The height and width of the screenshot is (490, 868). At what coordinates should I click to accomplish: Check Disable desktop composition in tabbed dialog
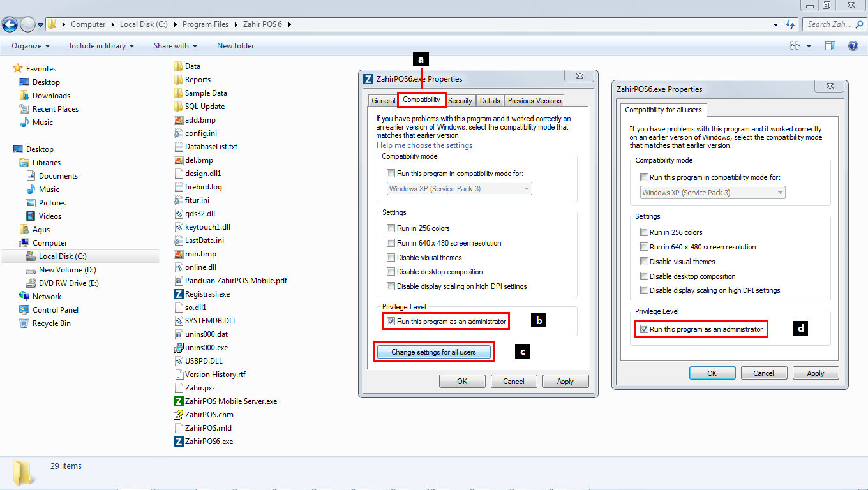coord(391,272)
